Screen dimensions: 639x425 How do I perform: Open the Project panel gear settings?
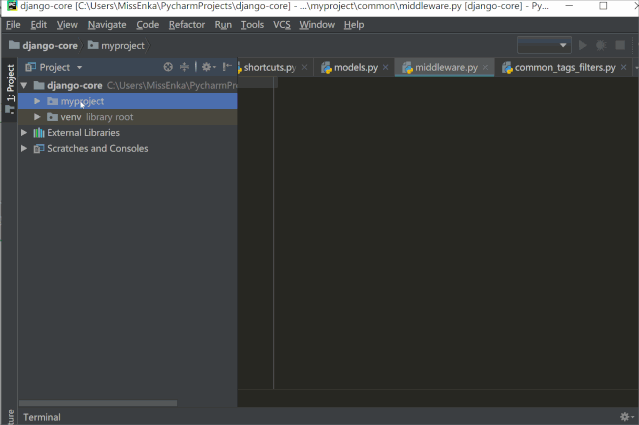pyautogui.click(x=207, y=67)
